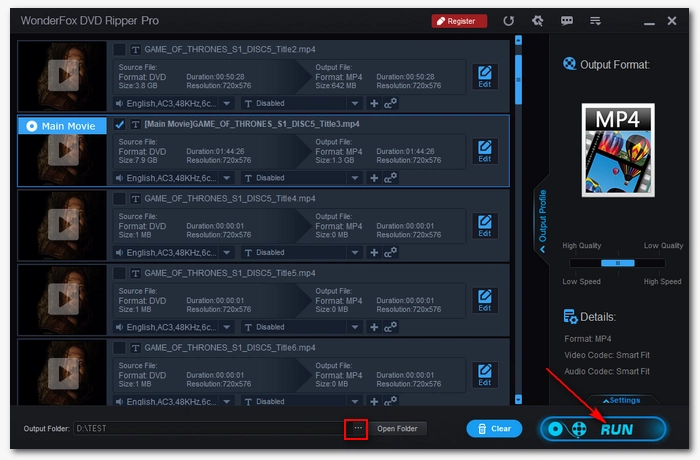Click the Clear button
The width and height of the screenshot is (700, 460).
click(494, 429)
